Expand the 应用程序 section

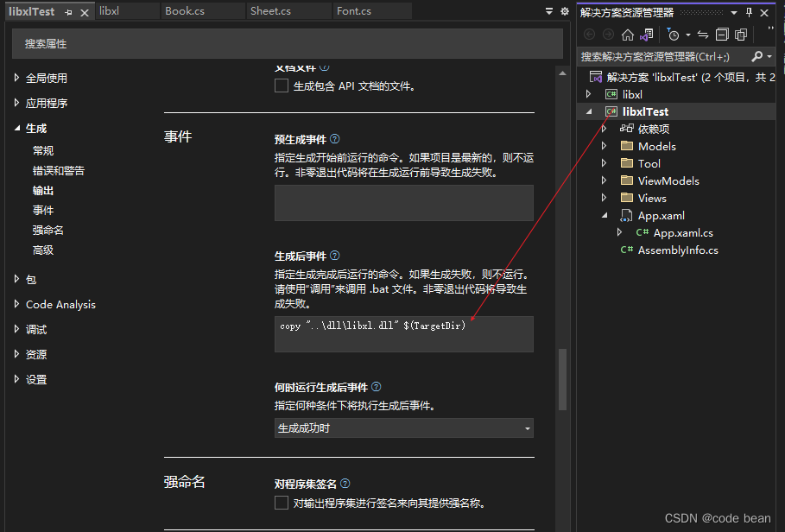[16, 103]
